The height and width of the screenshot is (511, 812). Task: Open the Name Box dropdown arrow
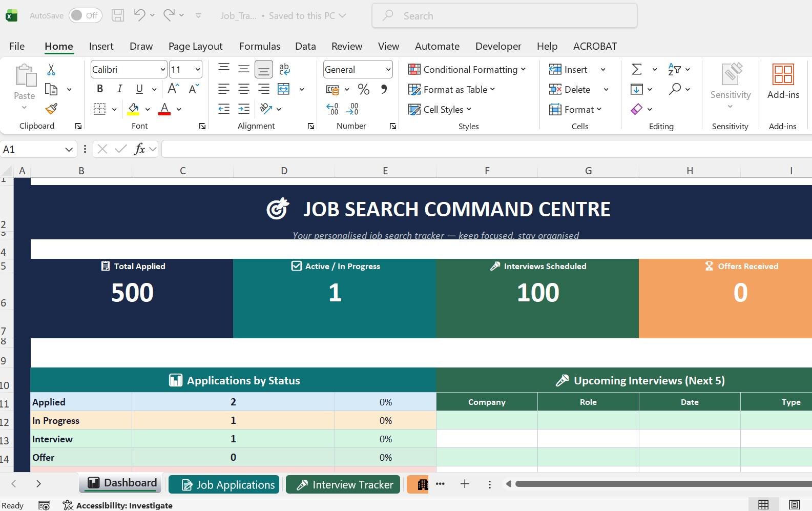click(69, 149)
